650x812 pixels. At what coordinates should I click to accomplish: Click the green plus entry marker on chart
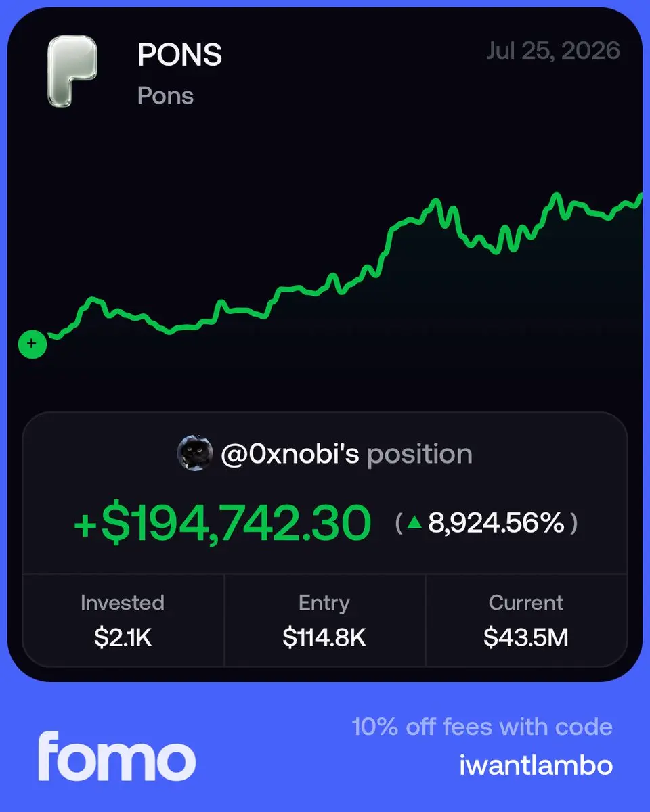click(x=32, y=344)
